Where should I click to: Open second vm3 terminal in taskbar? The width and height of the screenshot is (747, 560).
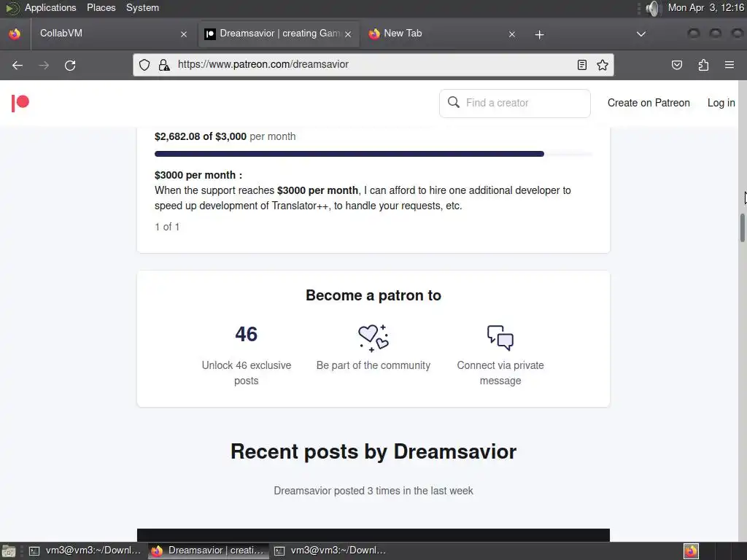coord(330,551)
